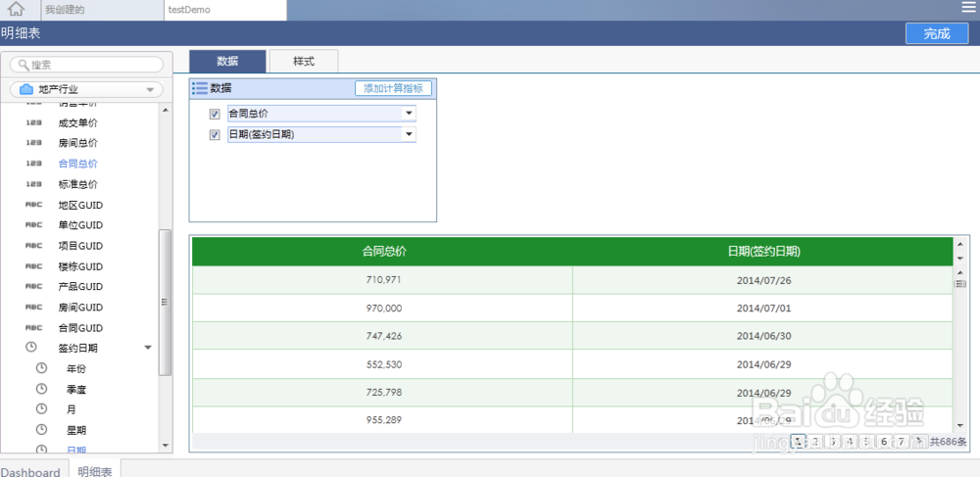Click the search magnifier icon

tap(24, 65)
